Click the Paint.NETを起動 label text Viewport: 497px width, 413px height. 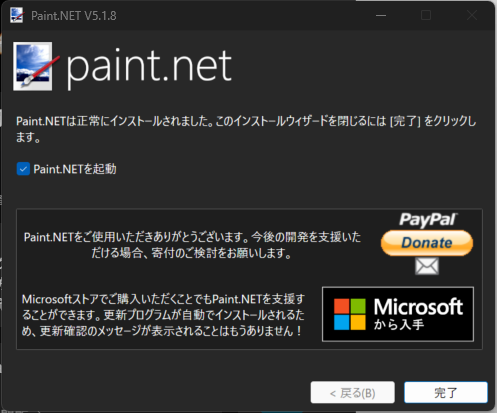(x=75, y=169)
